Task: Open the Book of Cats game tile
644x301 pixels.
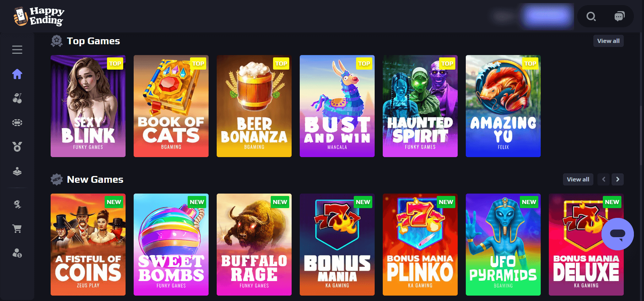Action: click(171, 106)
